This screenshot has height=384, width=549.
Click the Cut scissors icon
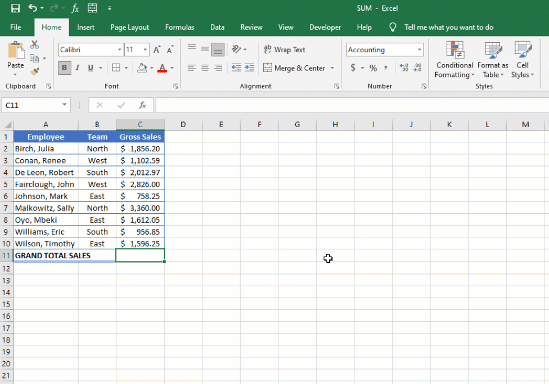point(34,45)
